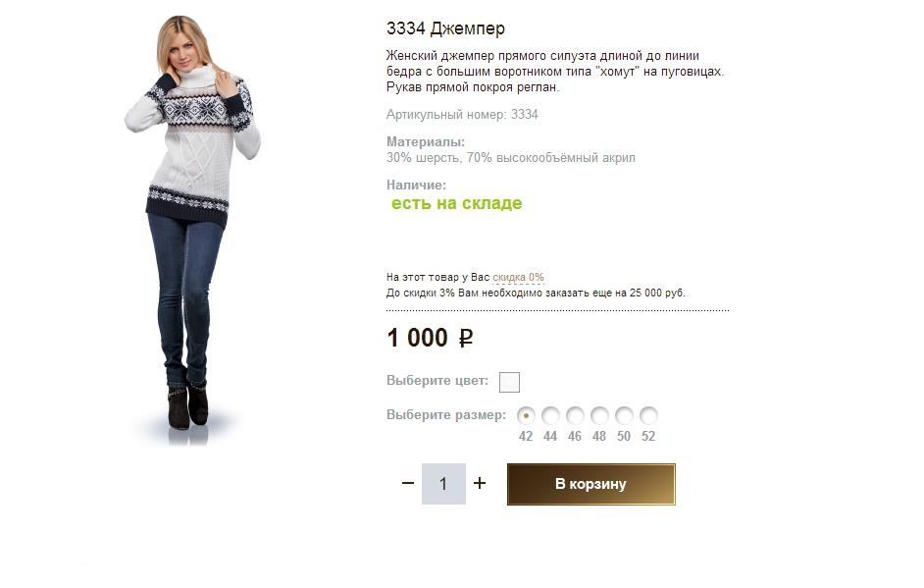Click the ruble currency symbol by the price

click(x=466, y=338)
